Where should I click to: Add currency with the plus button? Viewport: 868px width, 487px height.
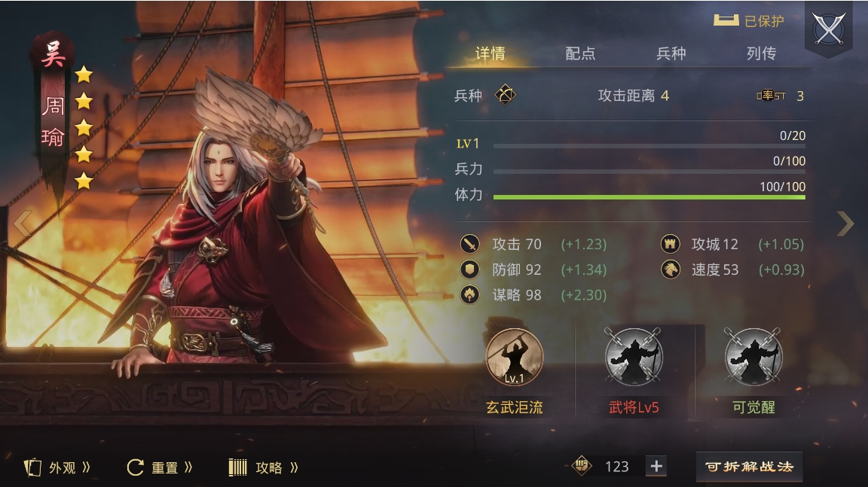tap(656, 466)
